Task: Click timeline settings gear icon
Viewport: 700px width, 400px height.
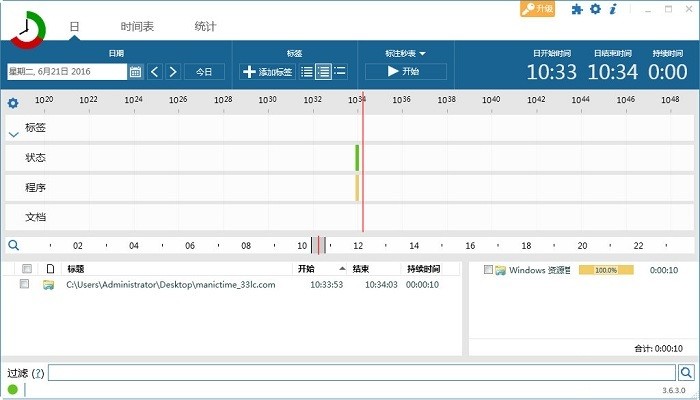Action: point(13,103)
